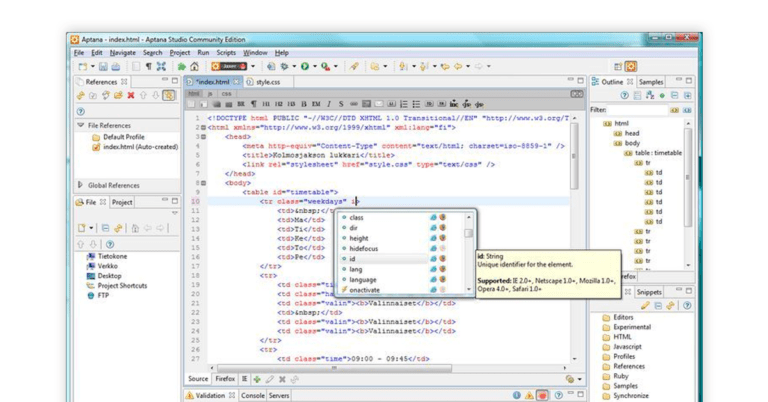Expand the Global References section
This screenshot has width=768, height=402.
coord(81,185)
